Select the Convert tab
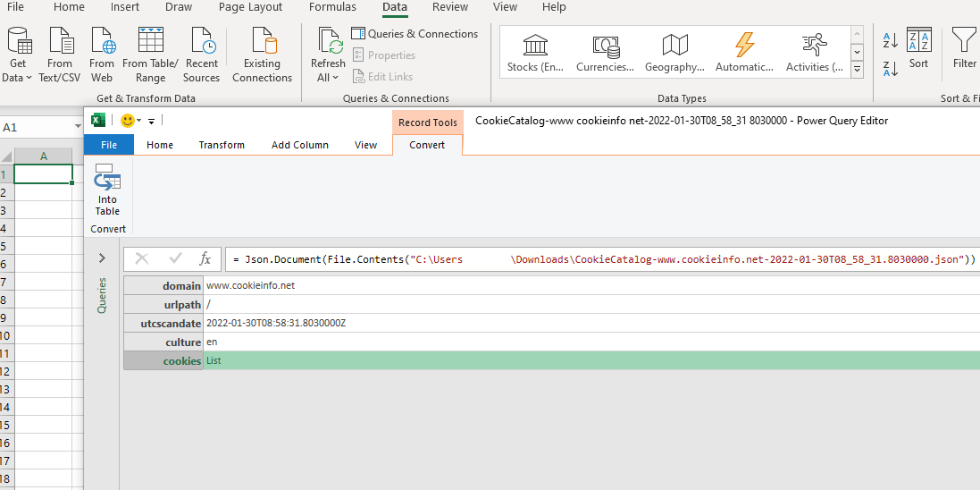This screenshot has height=490, width=980. click(x=427, y=145)
